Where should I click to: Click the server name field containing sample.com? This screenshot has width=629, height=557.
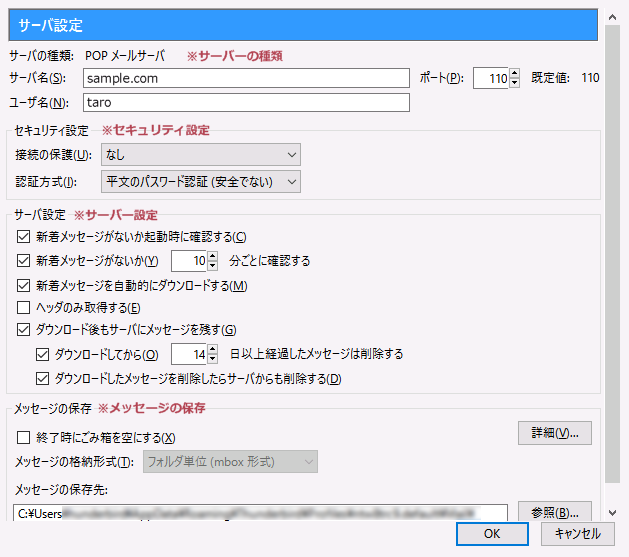(245, 78)
